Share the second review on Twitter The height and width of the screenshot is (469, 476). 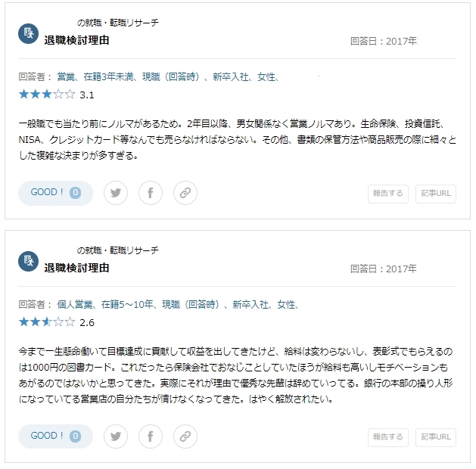click(x=116, y=436)
